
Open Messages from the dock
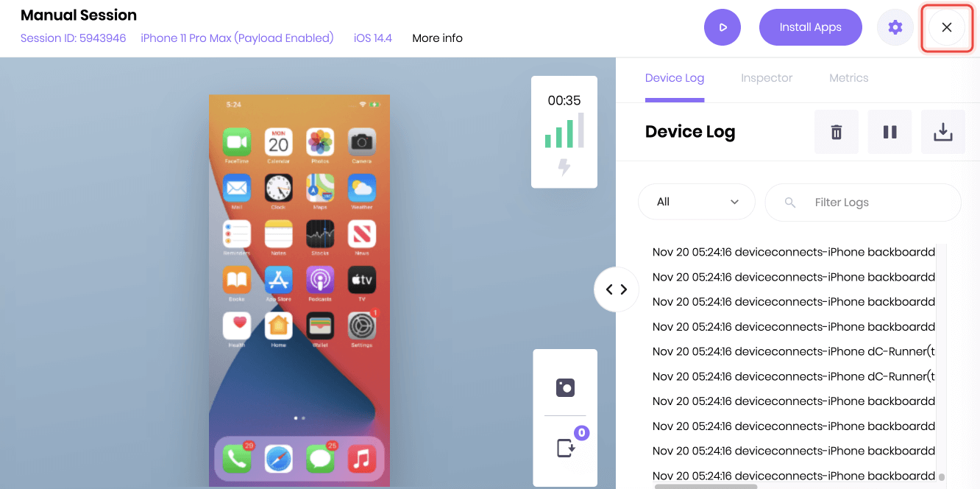pos(320,459)
